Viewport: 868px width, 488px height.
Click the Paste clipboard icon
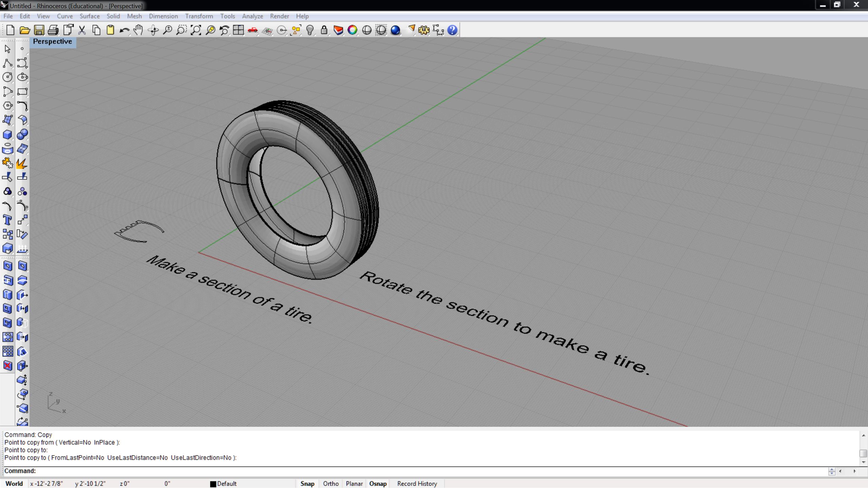110,30
